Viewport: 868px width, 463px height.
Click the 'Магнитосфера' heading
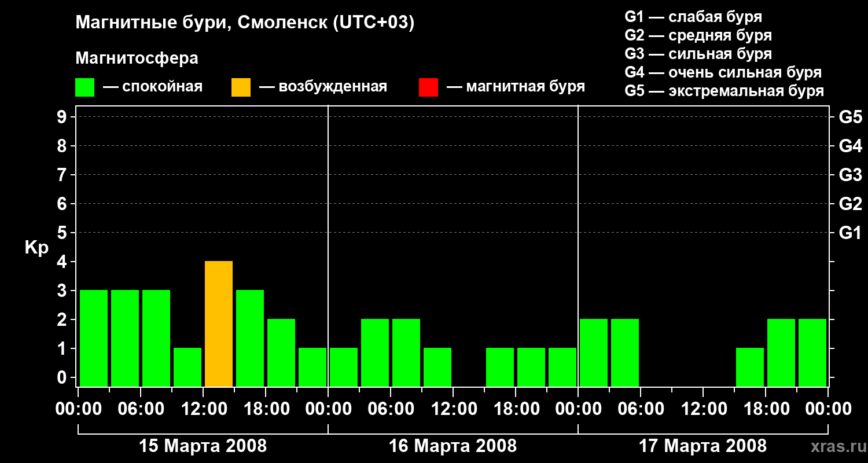[137, 58]
